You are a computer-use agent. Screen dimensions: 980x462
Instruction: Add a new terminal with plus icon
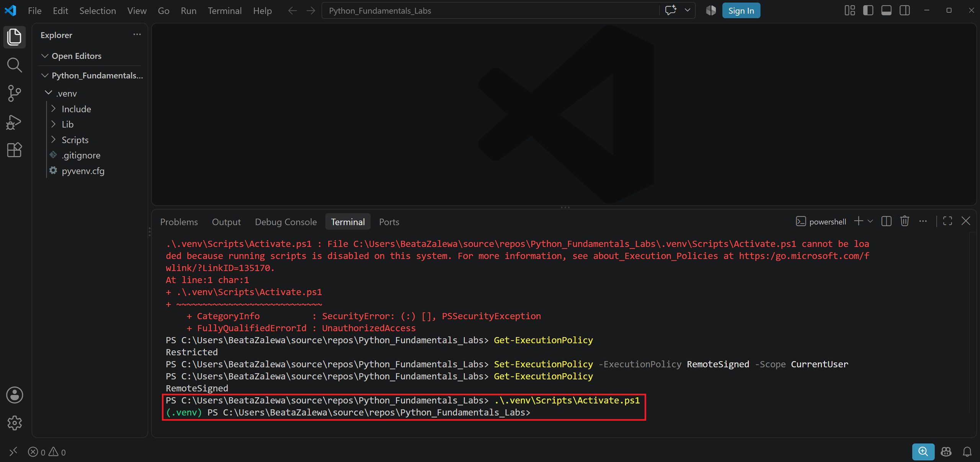click(859, 221)
